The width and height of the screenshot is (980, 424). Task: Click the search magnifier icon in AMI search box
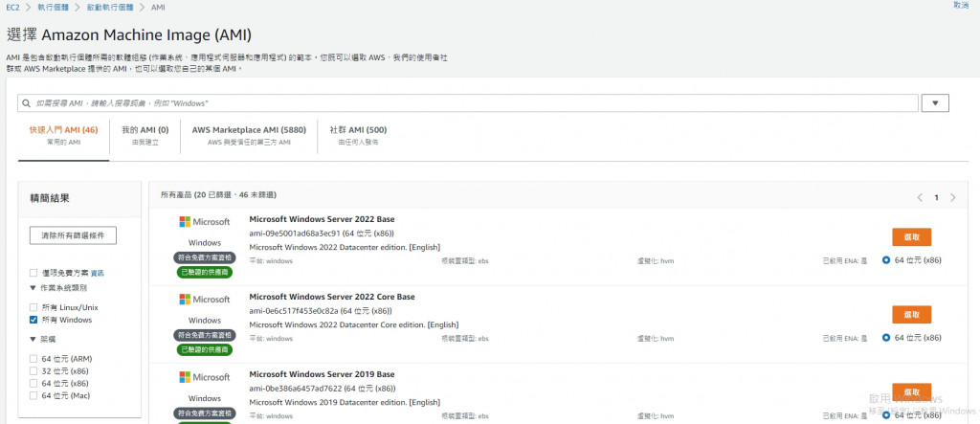pos(26,103)
